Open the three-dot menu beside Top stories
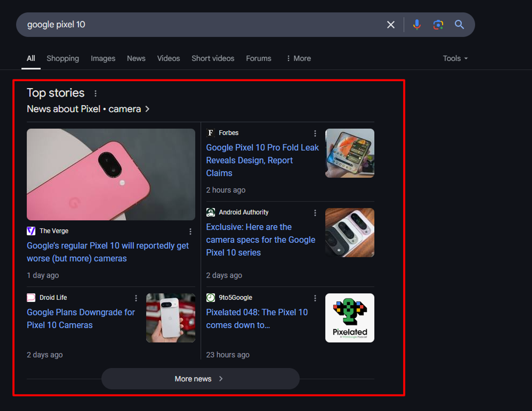 pos(95,93)
